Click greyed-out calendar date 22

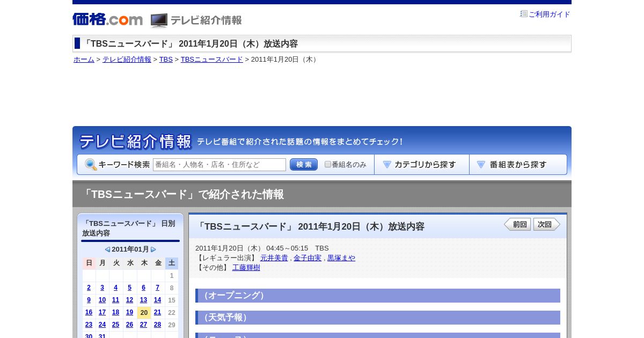(x=172, y=312)
